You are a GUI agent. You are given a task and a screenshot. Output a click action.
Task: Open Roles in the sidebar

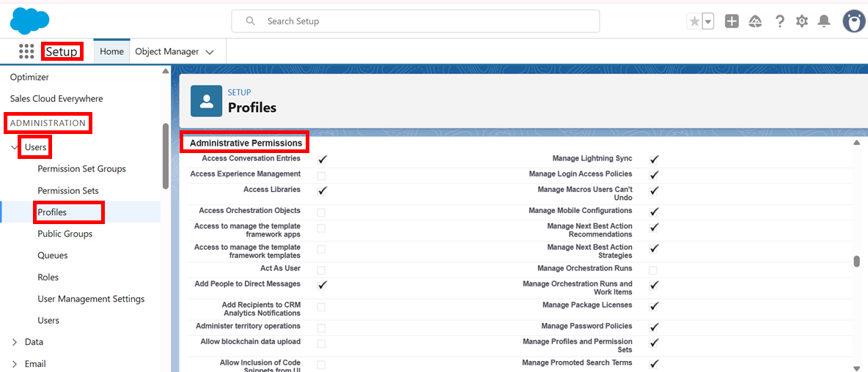pyautogui.click(x=48, y=277)
